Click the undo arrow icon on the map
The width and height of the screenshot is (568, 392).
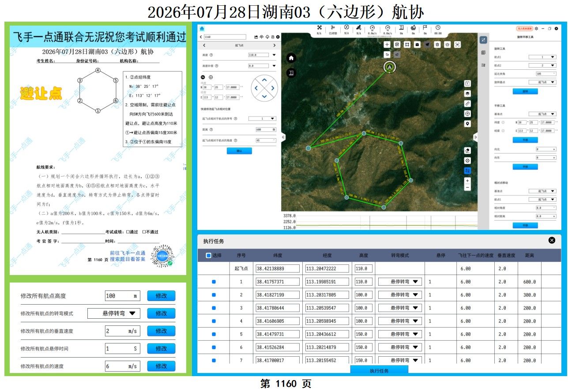click(387, 54)
